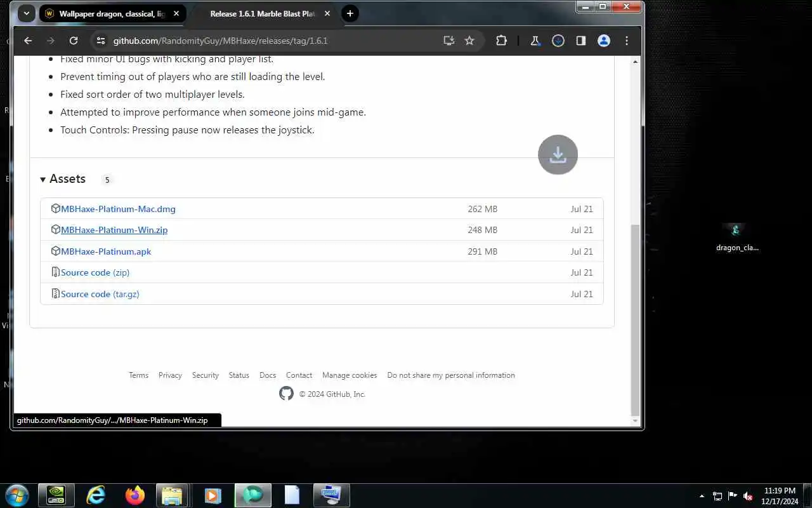Viewport: 812px width, 508px height.
Task: Download Source code (tar.gz)
Action: pos(100,294)
